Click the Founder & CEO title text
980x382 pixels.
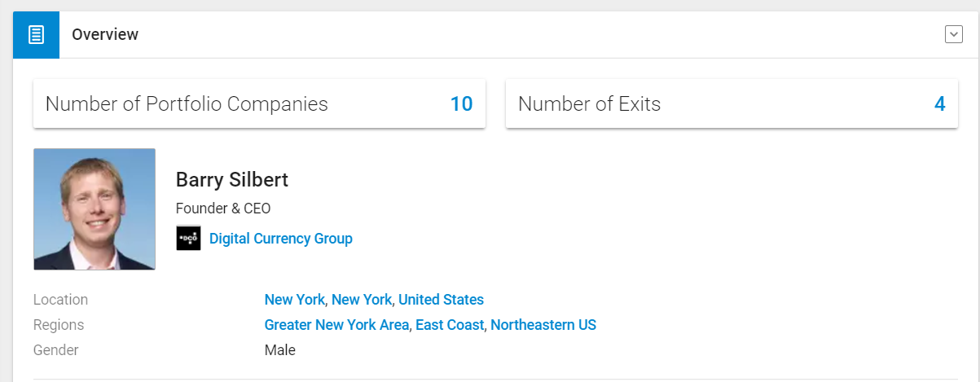[x=223, y=209]
